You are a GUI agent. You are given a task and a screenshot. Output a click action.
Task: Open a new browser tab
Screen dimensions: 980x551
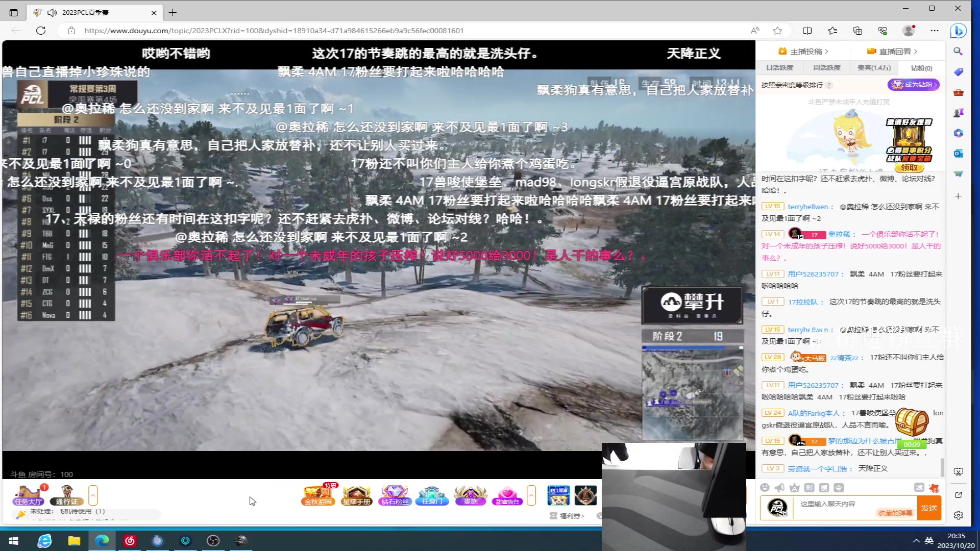click(x=173, y=13)
